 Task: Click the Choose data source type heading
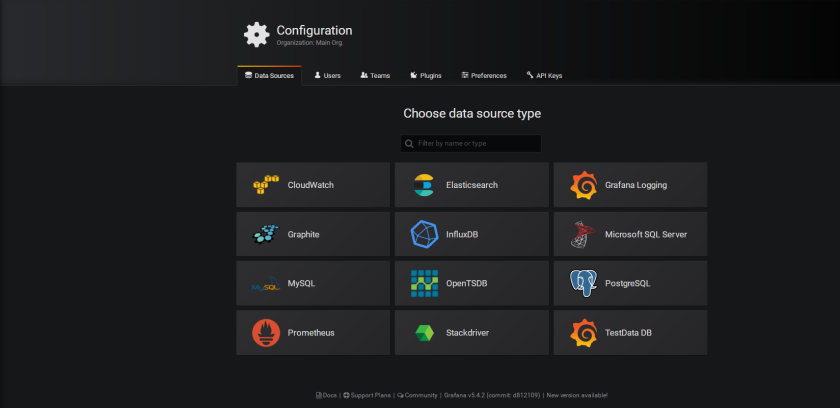[472, 114]
